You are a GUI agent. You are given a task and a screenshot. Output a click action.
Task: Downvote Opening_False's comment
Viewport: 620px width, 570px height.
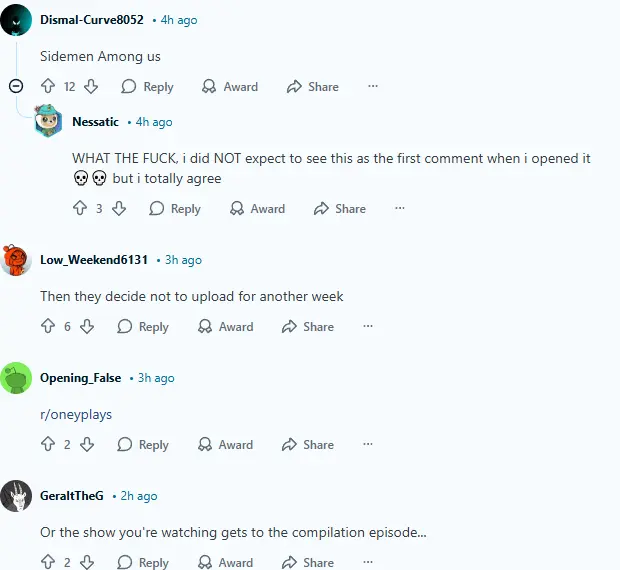(x=87, y=444)
